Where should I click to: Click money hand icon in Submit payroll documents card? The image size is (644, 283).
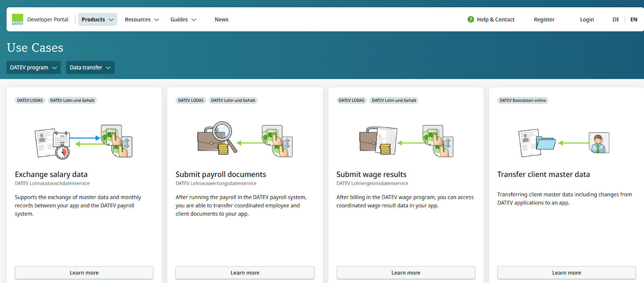[x=277, y=141]
